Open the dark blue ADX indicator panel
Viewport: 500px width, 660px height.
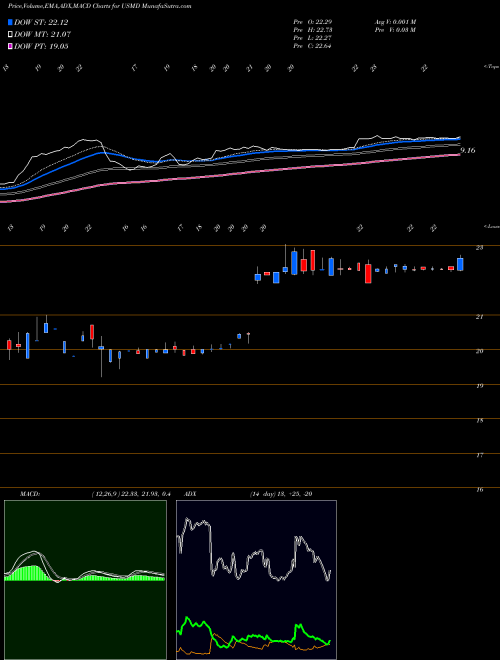(256, 580)
